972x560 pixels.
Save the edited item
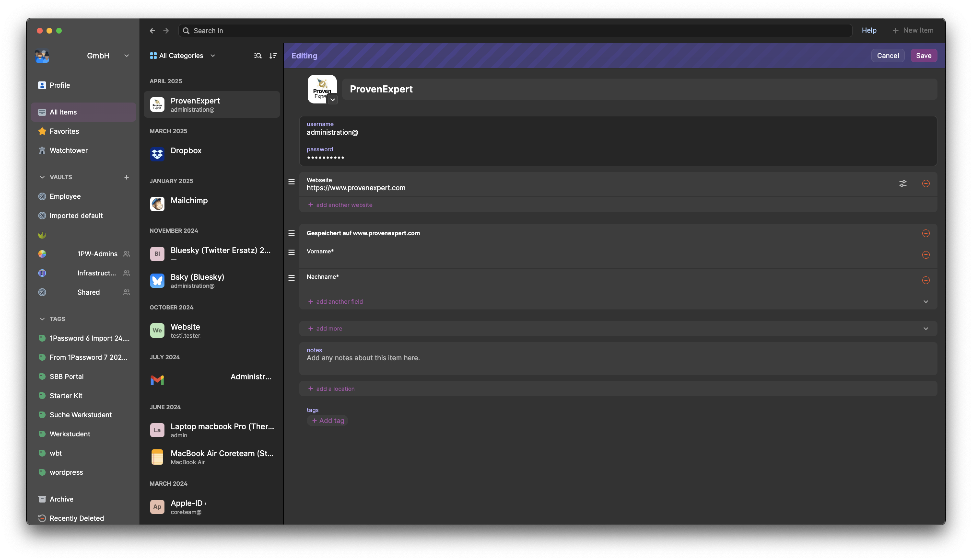coord(923,56)
